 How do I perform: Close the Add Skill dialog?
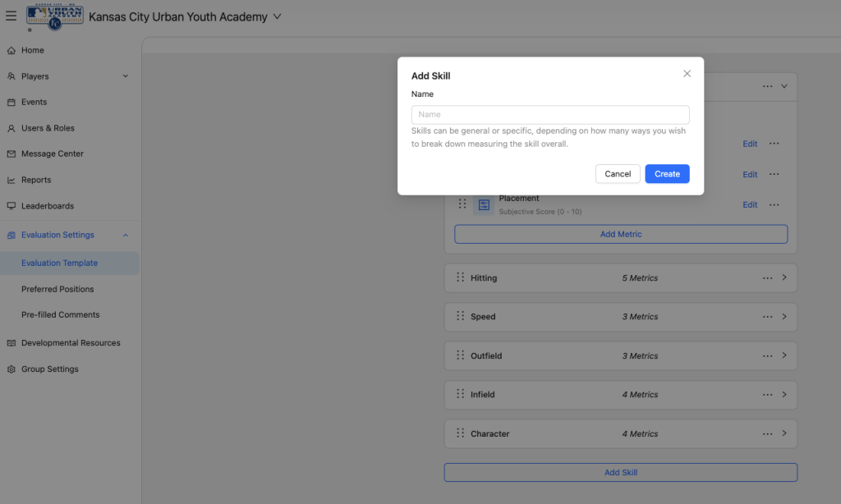tap(687, 74)
